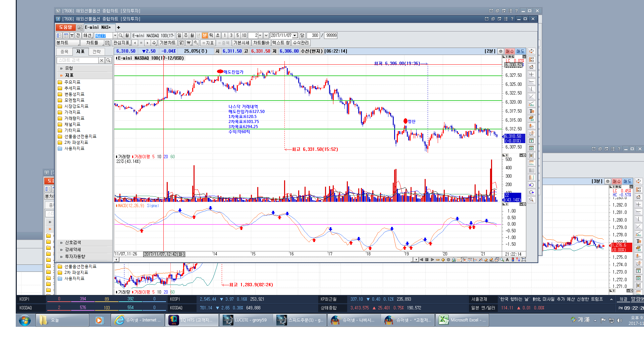Screen dimensions: 644x362
Task: Open Microsoft Excel from the taskbar
Action: coord(462,320)
